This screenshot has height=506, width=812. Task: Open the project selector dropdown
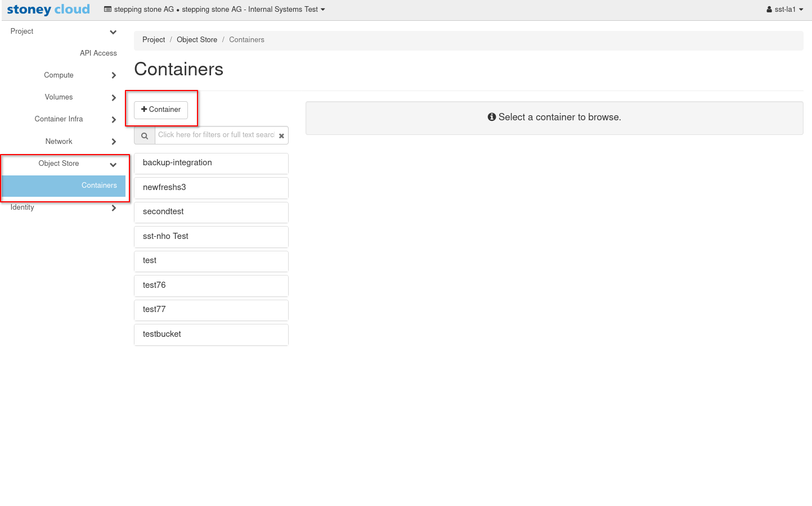point(214,10)
